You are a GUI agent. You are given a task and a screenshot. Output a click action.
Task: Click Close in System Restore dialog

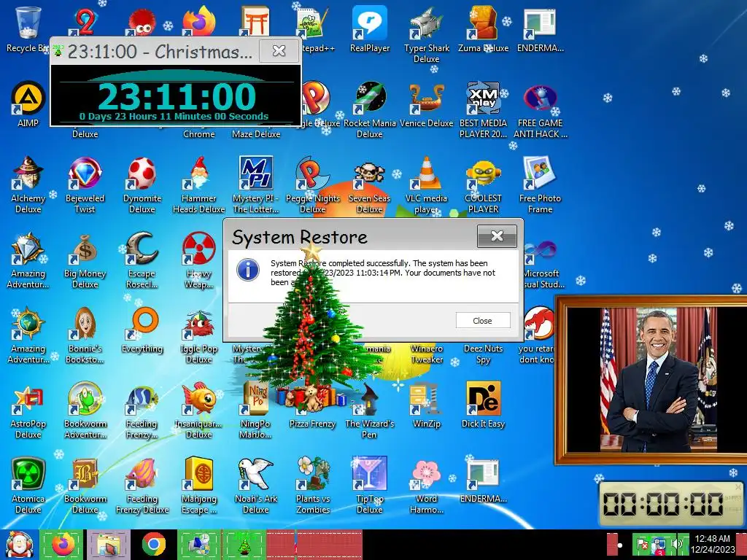click(x=483, y=321)
